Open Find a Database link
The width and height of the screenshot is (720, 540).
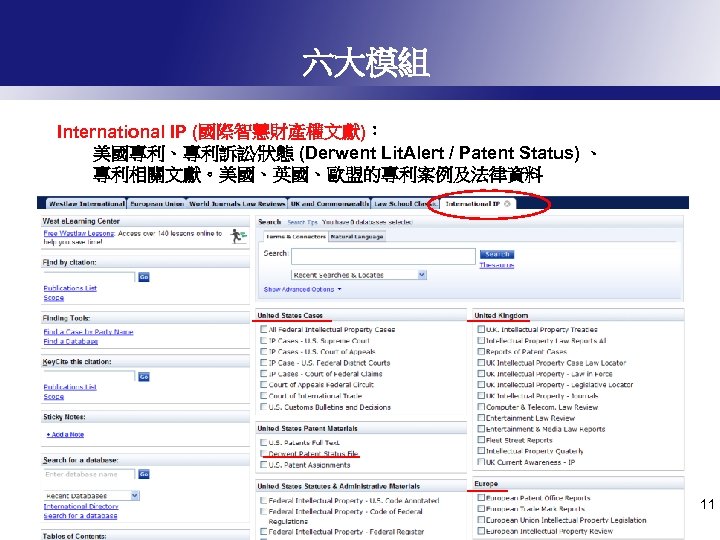pyautogui.click(x=71, y=341)
